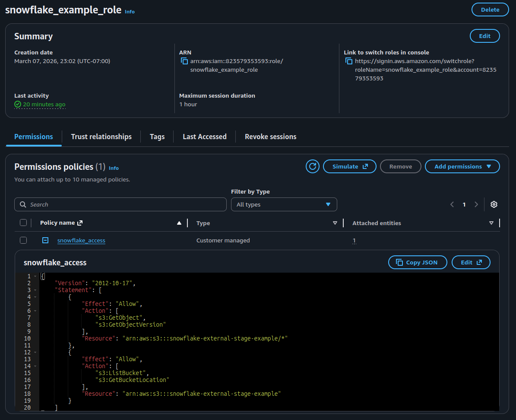This screenshot has width=516, height=420.
Task: Edit the role Summary
Action: click(x=485, y=36)
